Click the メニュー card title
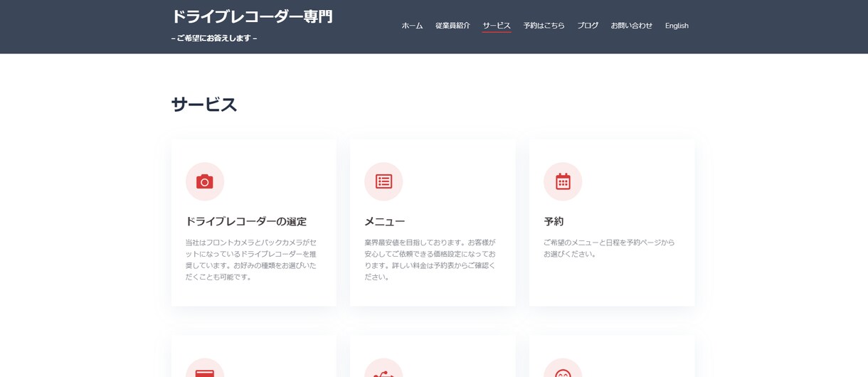Screen dimensions: 868x377 click(x=385, y=221)
